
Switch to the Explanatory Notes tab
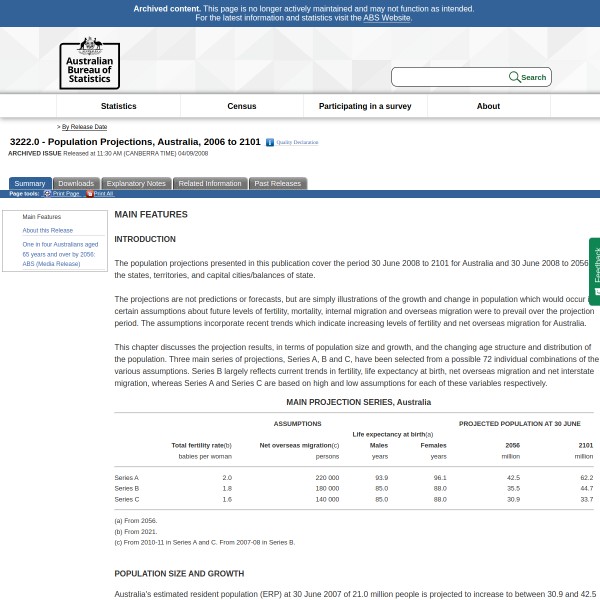coord(136,184)
